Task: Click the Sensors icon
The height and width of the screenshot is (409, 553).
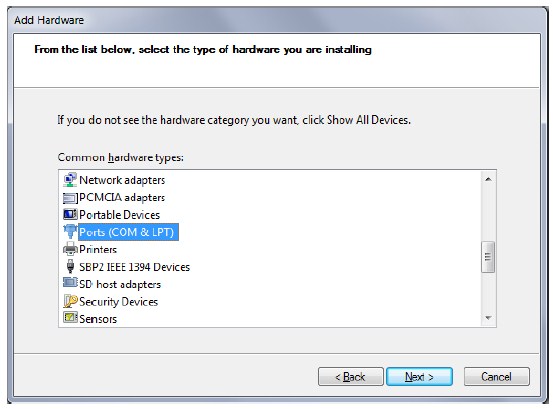Action: point(70,317)
